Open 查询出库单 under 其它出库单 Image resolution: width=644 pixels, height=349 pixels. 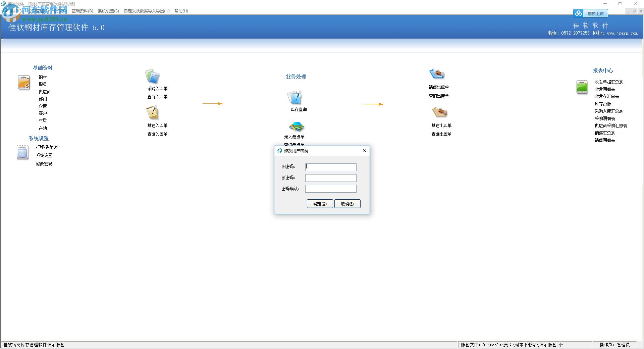(x=441, y=134)
